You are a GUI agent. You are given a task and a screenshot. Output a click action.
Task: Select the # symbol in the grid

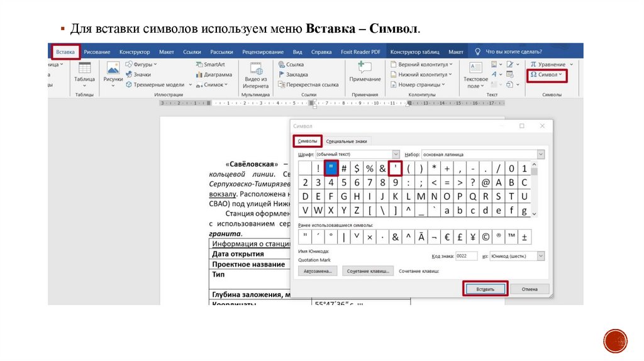[x=344, y=169]
